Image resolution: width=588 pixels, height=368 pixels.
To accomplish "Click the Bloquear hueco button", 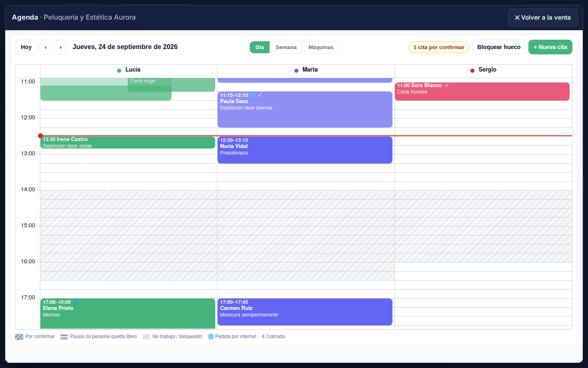I will tap(499, 47).
